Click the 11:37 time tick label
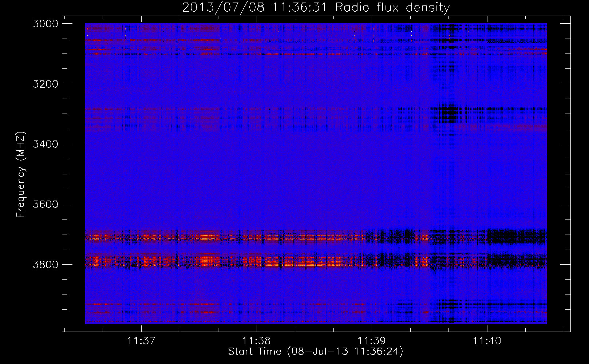 (x=141, y=341)
